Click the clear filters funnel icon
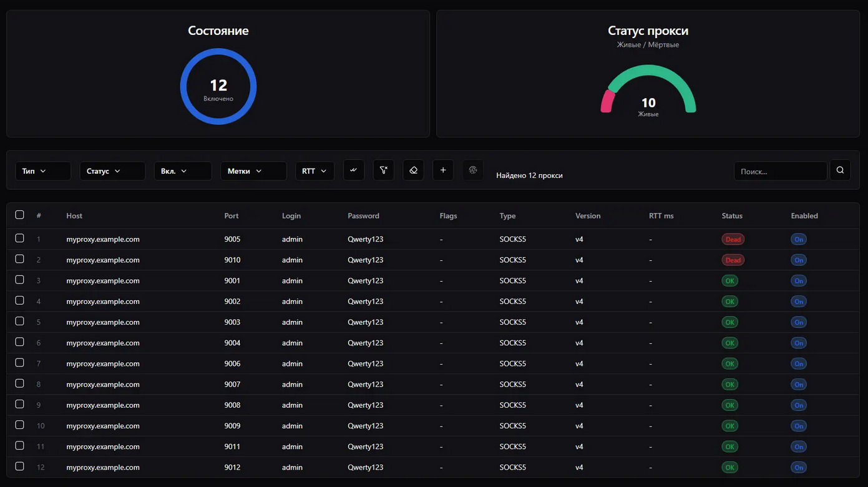 [x=384, y=170]
